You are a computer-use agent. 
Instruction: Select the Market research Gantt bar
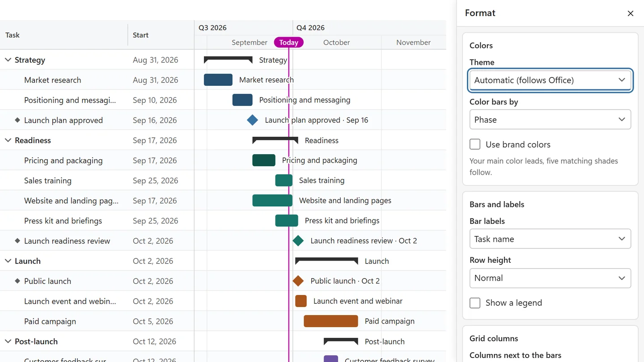point(218,80)
